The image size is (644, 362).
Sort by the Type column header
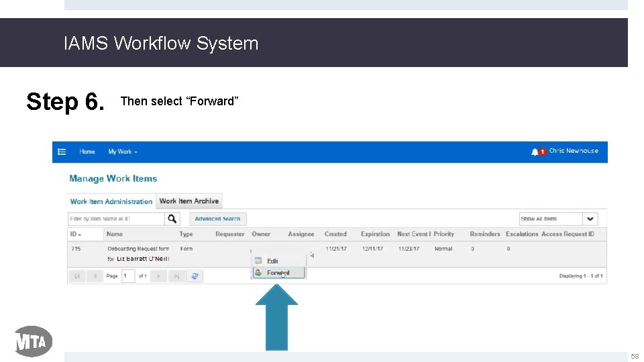tap(186, 234)
